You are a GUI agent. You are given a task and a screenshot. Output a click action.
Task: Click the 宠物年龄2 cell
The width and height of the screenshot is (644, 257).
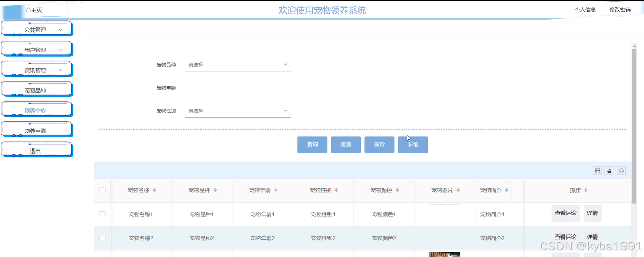pyautogui.click(x=262, y=239)
